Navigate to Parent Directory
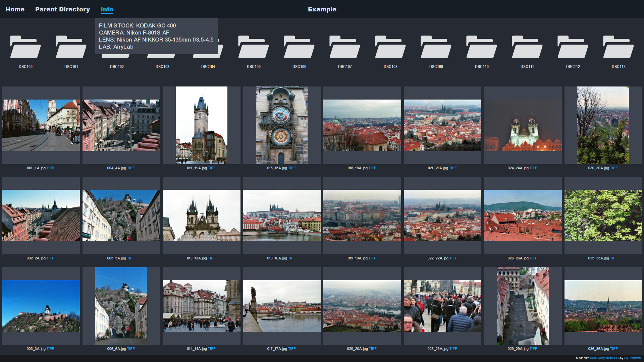 [62, 9]
